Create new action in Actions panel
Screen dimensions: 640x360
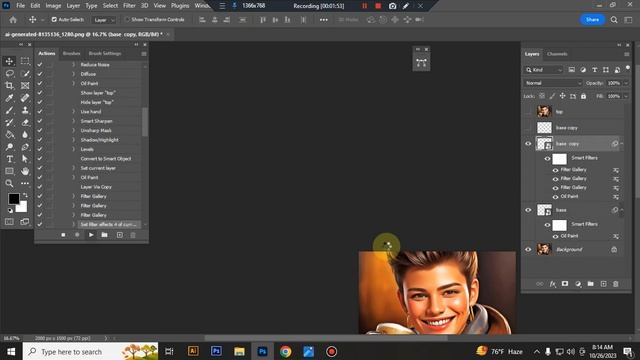[120, 235]
